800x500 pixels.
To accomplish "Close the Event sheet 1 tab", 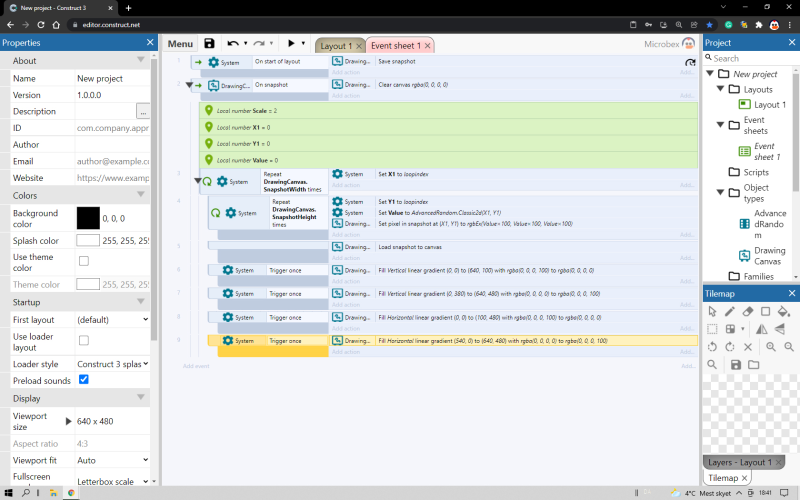I will (428, 46).
